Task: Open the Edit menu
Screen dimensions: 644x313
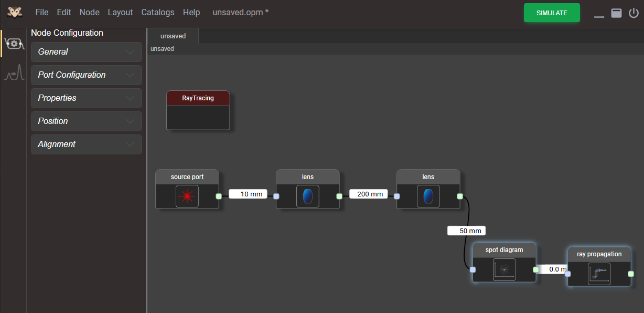Action: pos(64,13)
